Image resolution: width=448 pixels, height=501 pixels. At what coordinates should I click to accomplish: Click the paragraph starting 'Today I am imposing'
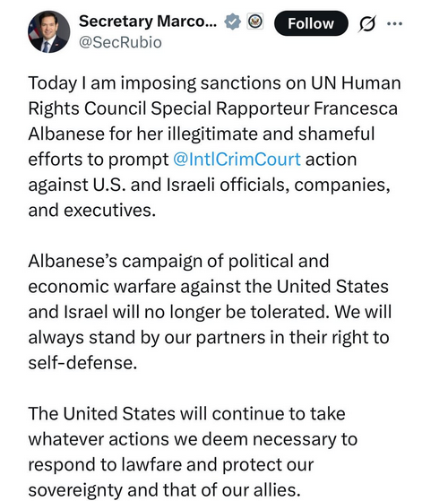[x=214, y=146]
